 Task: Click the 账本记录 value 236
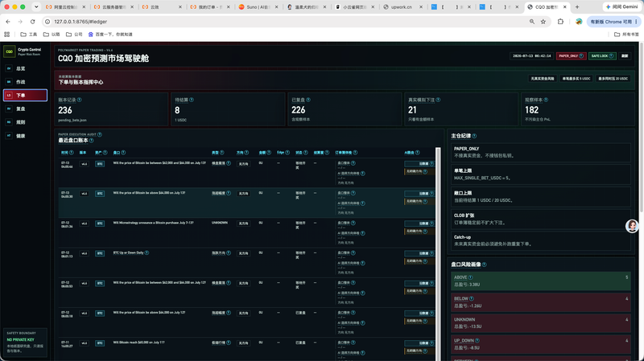click(65, 110)
